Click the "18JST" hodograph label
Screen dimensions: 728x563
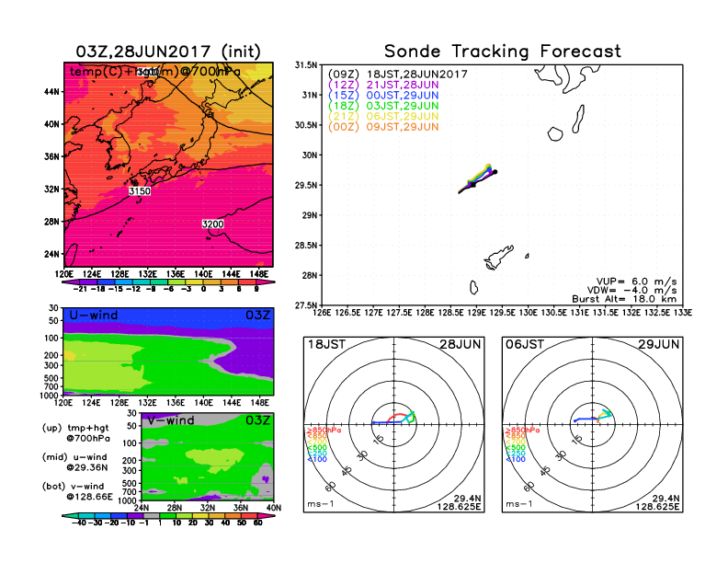(327, 344)
